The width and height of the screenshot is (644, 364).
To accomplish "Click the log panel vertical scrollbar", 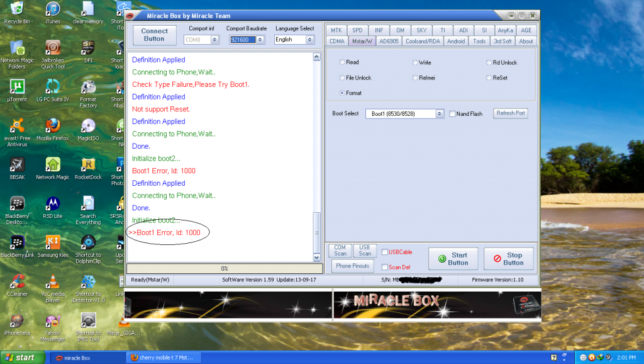I will [316, 157].
